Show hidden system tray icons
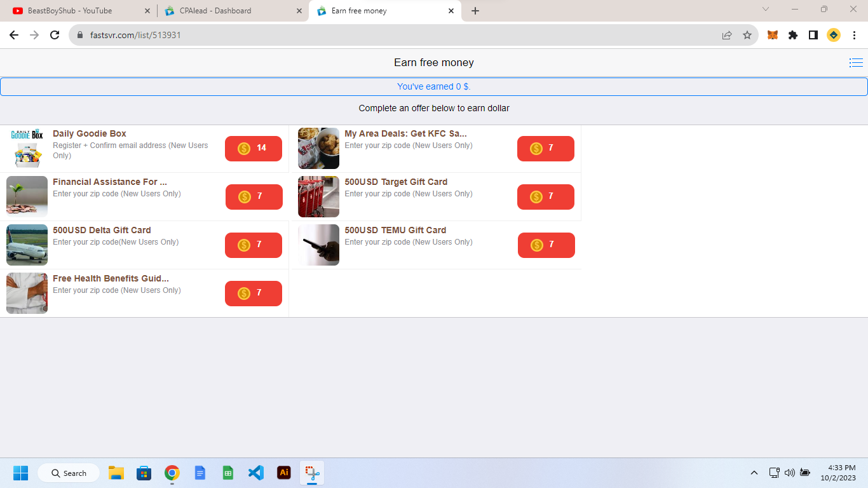 [x=754, y=473]
